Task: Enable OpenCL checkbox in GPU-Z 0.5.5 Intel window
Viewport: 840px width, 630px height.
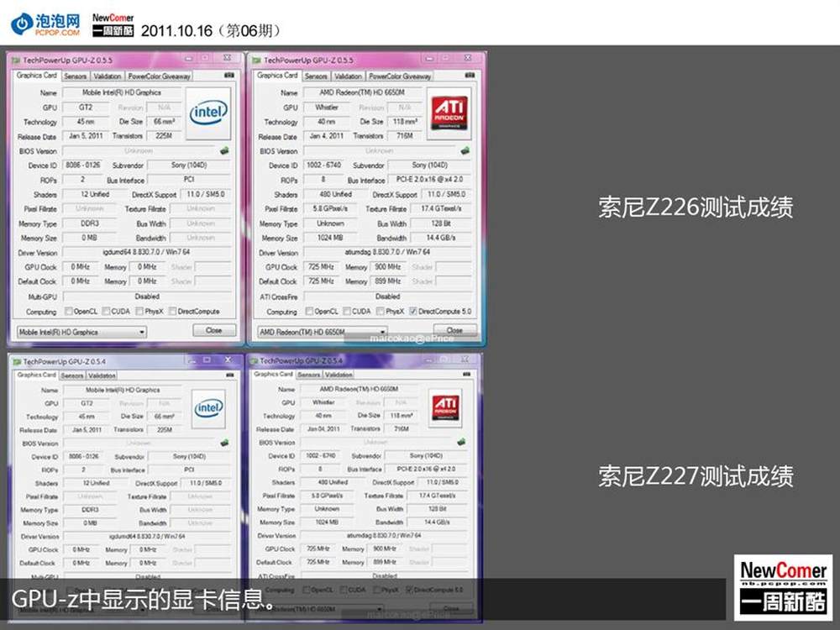Action: 69,312
